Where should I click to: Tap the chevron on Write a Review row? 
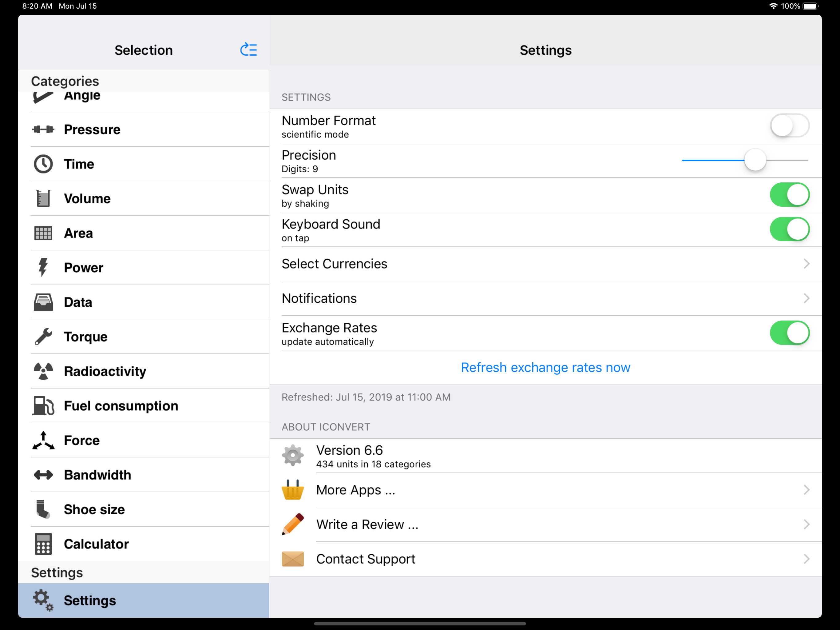(806, 524)
